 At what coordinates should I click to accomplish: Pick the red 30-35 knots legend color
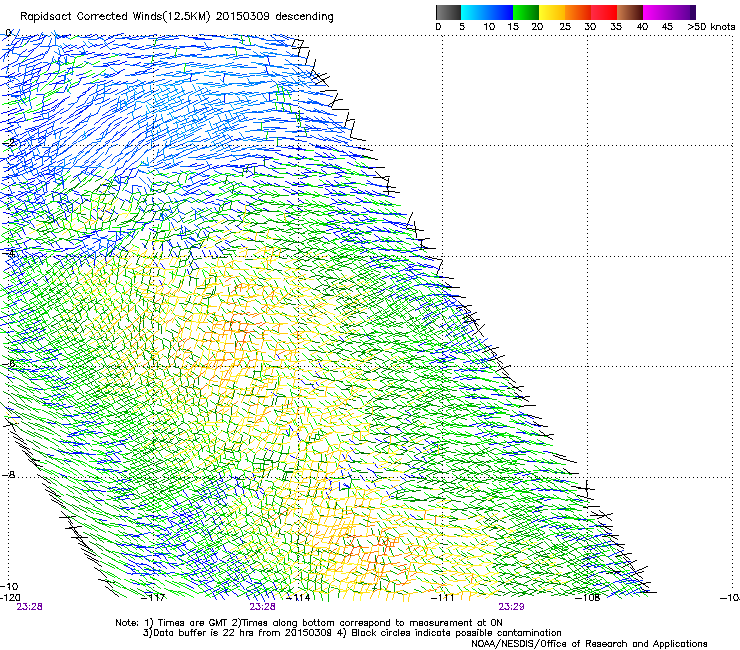point(604,12)
